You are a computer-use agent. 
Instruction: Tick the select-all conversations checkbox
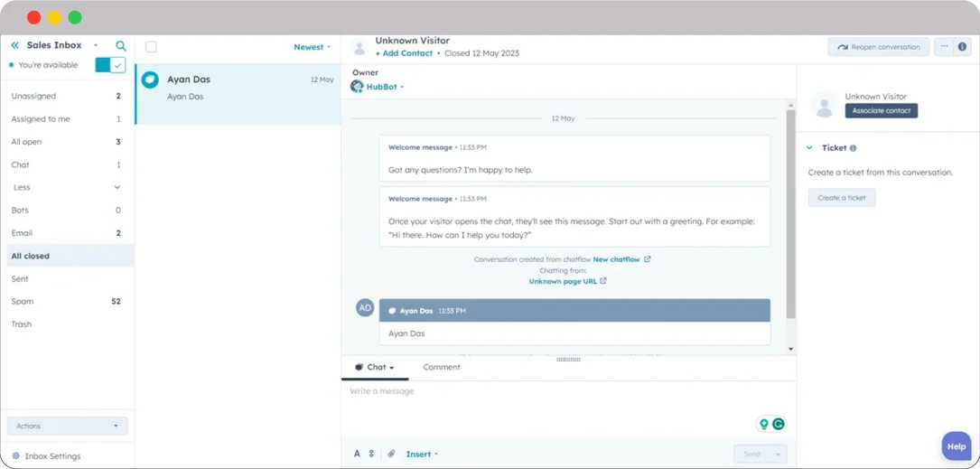click(151, 47)
